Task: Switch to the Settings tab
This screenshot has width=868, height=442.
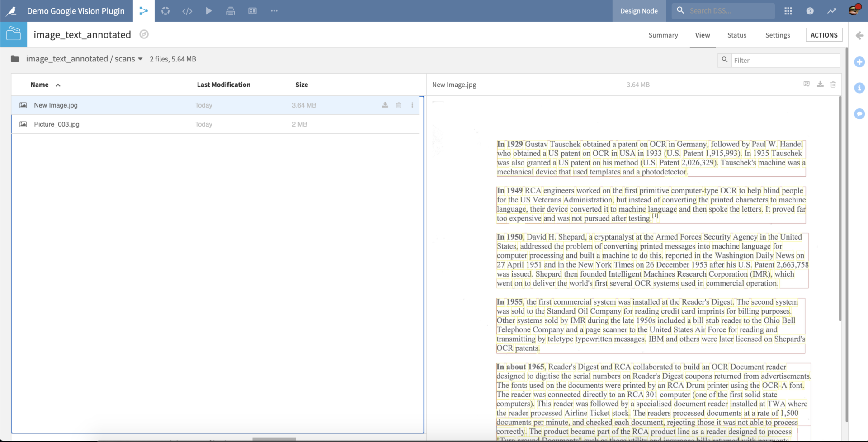Action: point(777,35)
